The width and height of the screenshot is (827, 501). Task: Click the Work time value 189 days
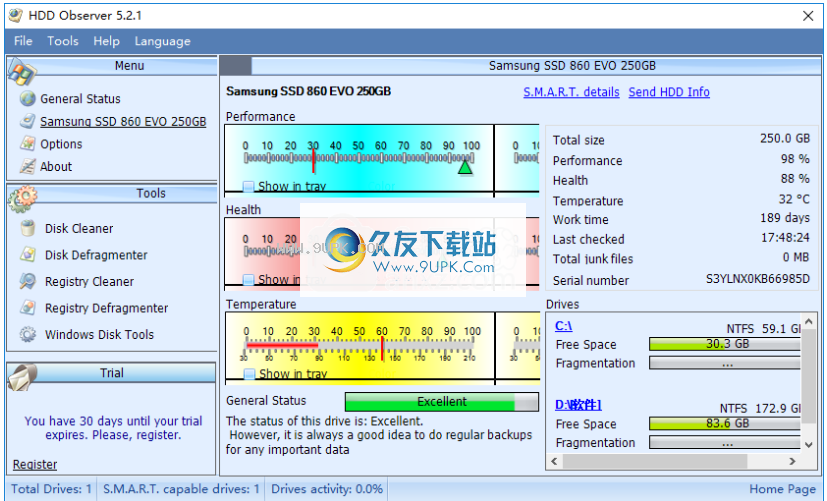click(x=785, y=218)
